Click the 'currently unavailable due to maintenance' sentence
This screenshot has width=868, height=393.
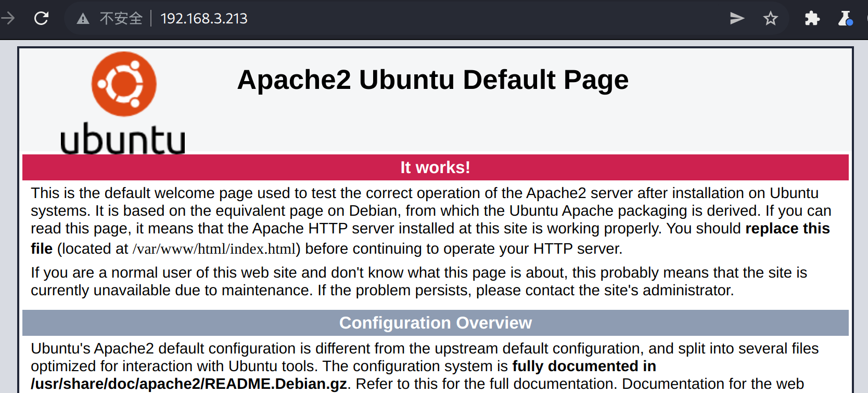[172, 291]
